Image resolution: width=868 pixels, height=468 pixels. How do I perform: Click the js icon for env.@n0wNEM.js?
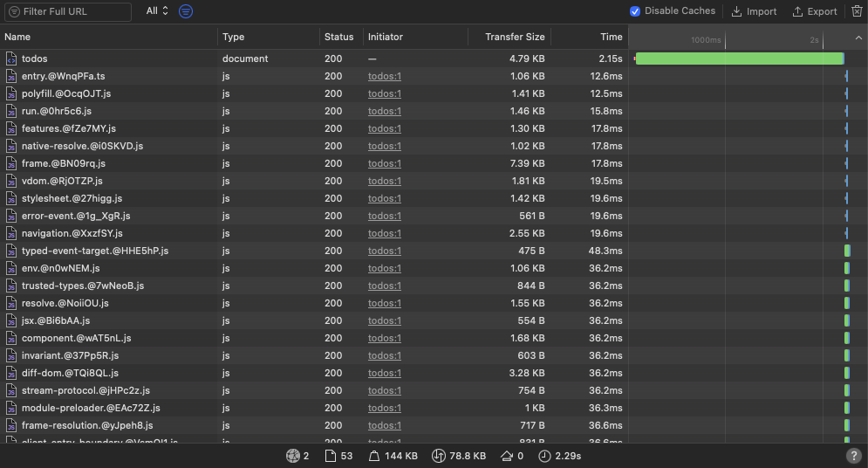click(x=11, y=268)
